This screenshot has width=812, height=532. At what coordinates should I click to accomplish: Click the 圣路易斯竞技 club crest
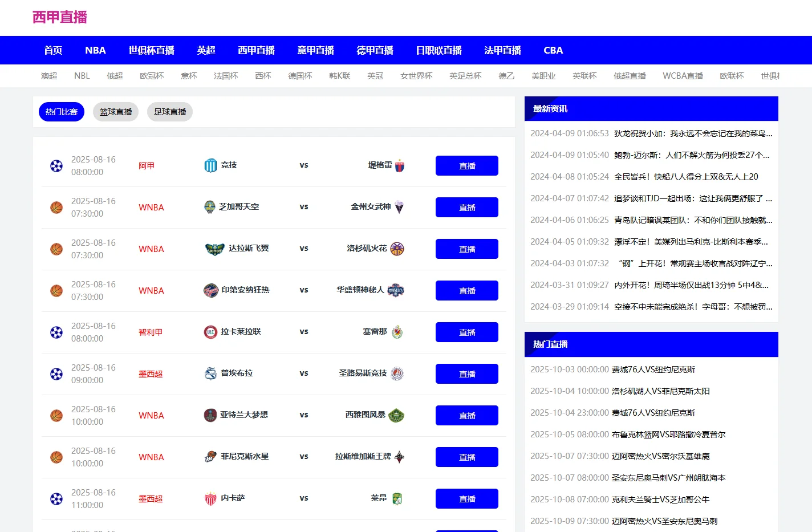[397, 373]
